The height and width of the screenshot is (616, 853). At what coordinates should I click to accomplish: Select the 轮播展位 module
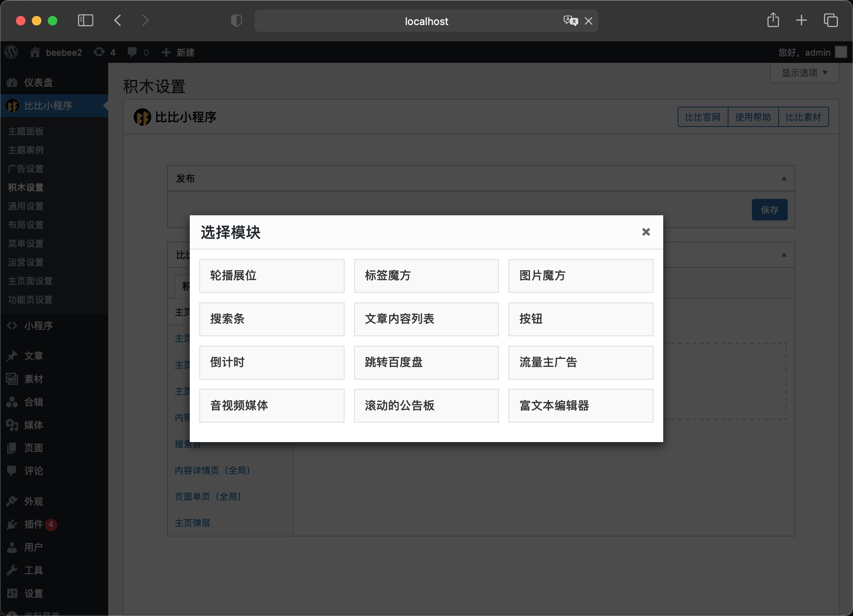[x=272, y=276]
